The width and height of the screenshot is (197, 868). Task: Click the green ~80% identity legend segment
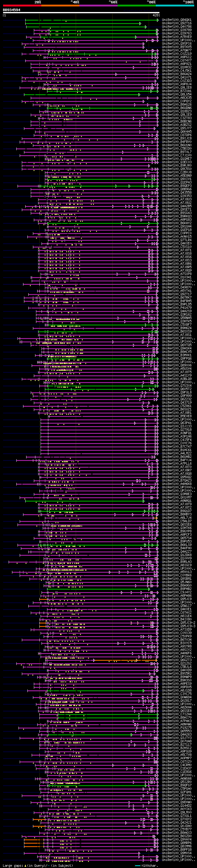coord(137,6)
